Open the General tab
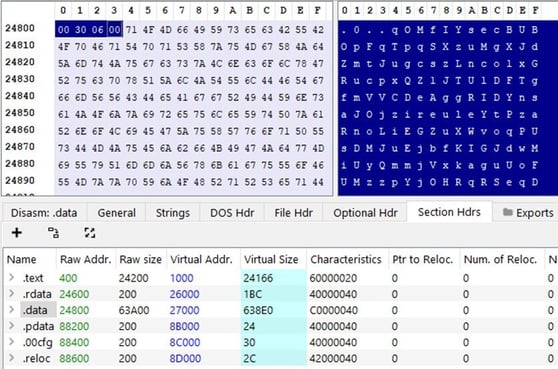 click(x=117, y=213)
